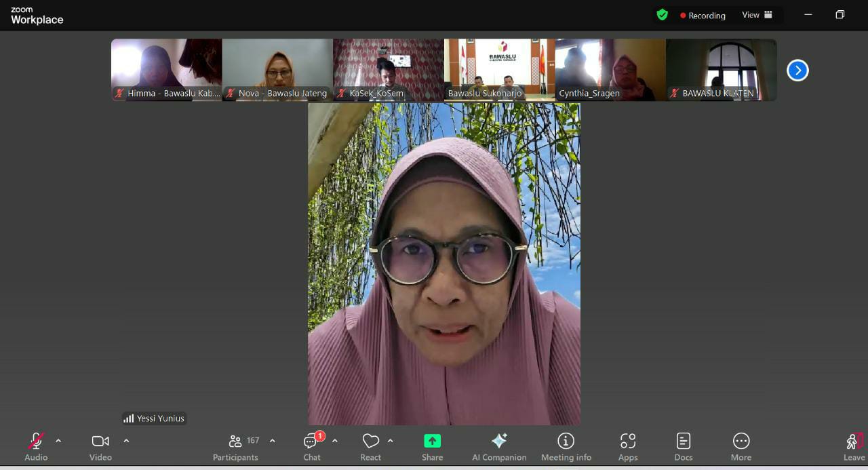This screenshot has width=868, height=470.
Task: Open the View layout menu
Action: (756, 14)
